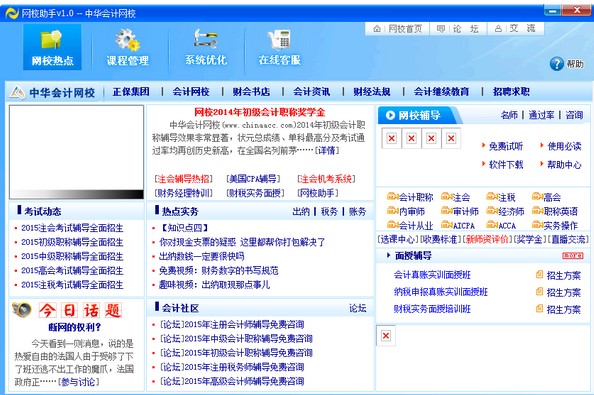Click the blank banner image area

77,152
